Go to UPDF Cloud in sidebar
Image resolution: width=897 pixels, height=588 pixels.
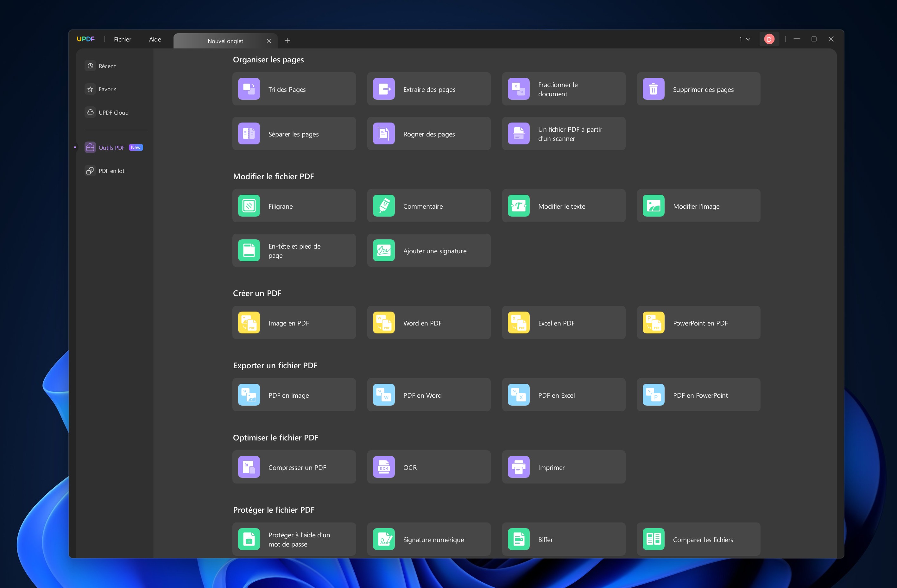click(113, 112)
